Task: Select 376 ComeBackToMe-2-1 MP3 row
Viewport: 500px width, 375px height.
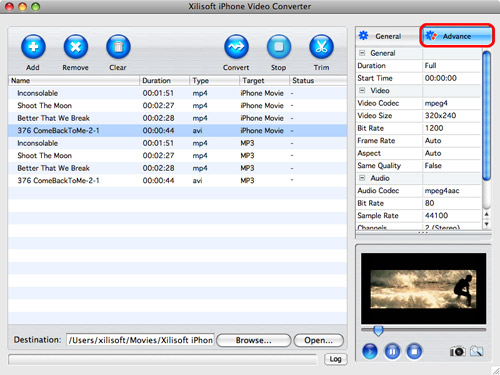Action: pyautogui.click(x=177, y=181)
